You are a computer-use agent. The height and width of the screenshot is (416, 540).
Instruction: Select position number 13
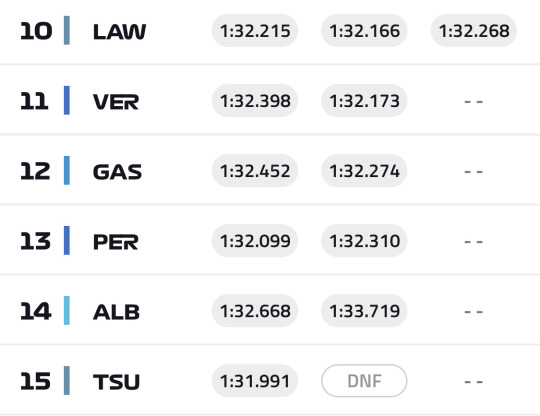(35, 241)
